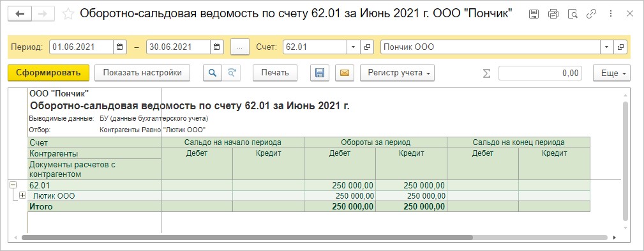Add report to favorites with star icon

(68, 14)
